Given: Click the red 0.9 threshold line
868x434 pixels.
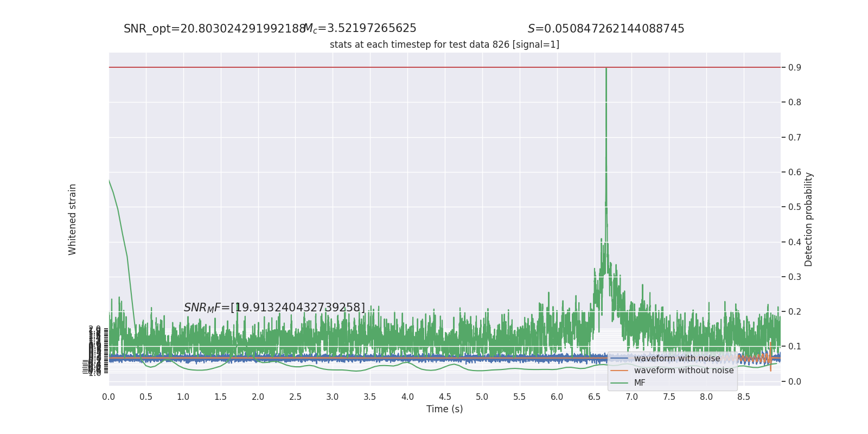Looking at the screenshot, I should click(x=444, y=67).
